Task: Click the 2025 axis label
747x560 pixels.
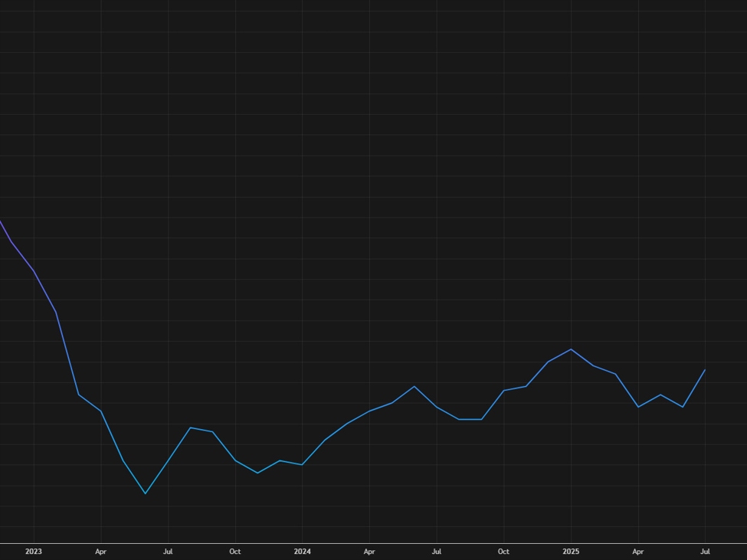Action: [572, 551]
